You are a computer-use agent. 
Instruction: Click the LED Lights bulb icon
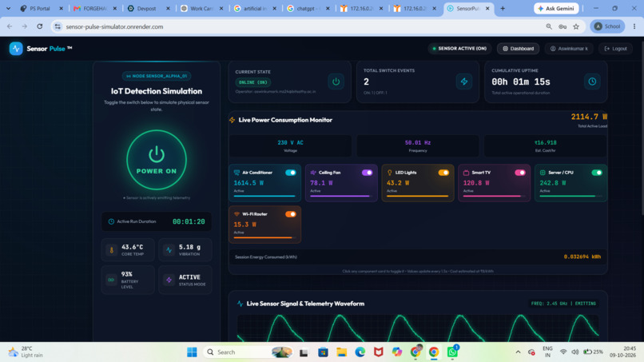coord(389,173)
